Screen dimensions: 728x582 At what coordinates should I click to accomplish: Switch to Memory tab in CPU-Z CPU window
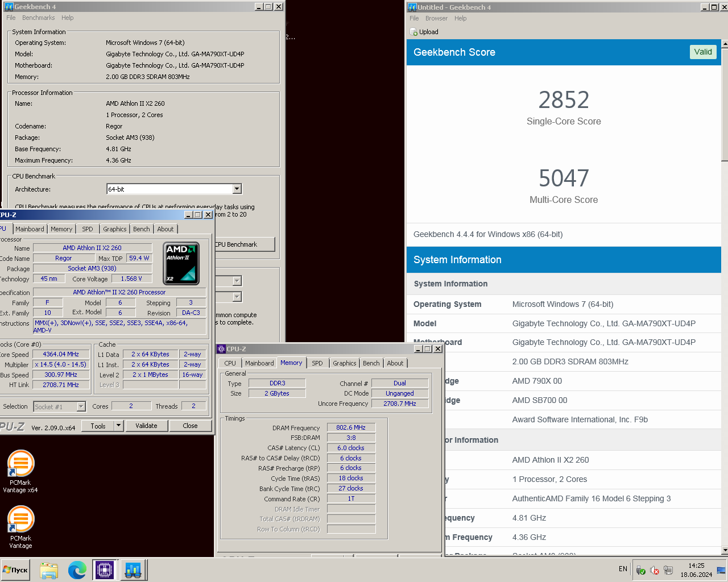pos(61,229)
